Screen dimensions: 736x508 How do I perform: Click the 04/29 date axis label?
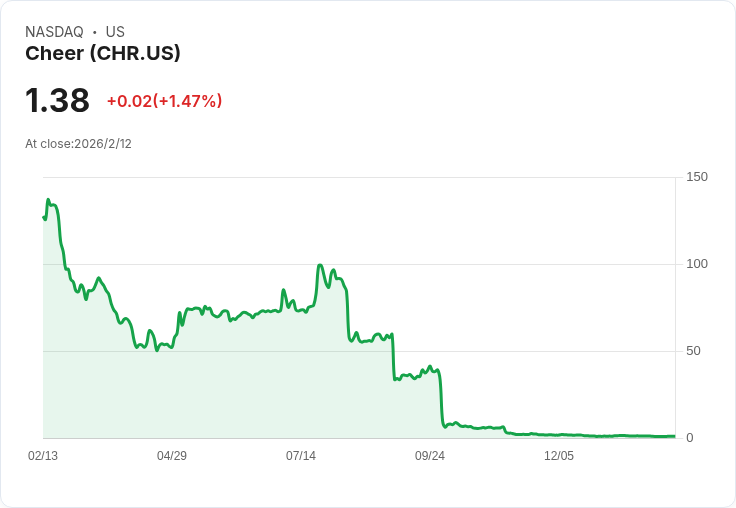(x=172, y=455)
